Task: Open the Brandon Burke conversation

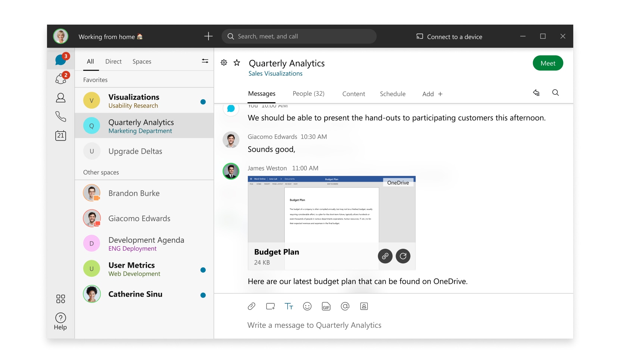Action: coord(144,193)
